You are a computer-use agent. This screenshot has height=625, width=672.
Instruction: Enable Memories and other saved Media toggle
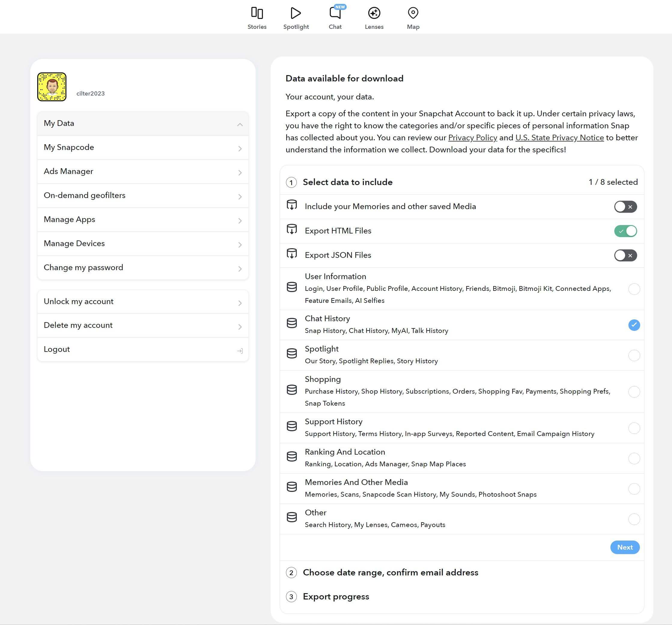tap(625, 207)
